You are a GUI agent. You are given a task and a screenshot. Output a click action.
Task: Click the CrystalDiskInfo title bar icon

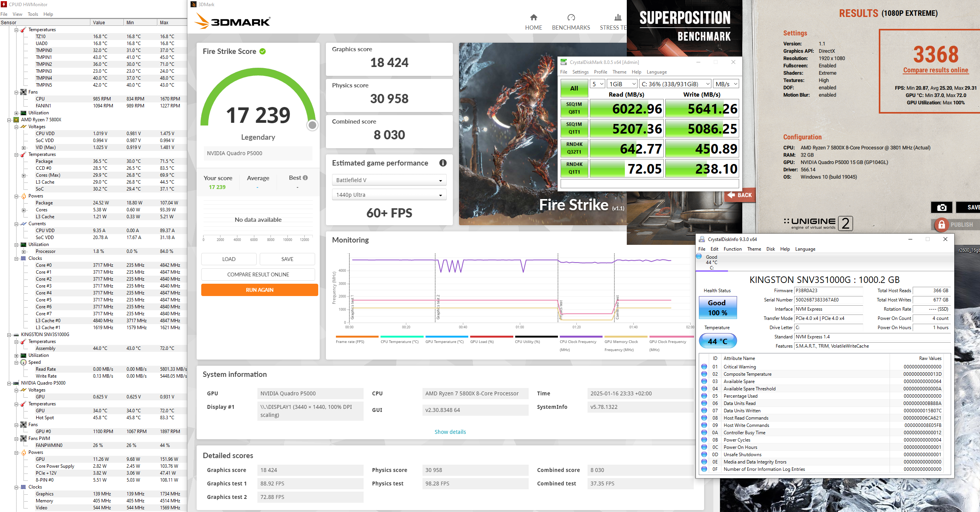[702, 239]
